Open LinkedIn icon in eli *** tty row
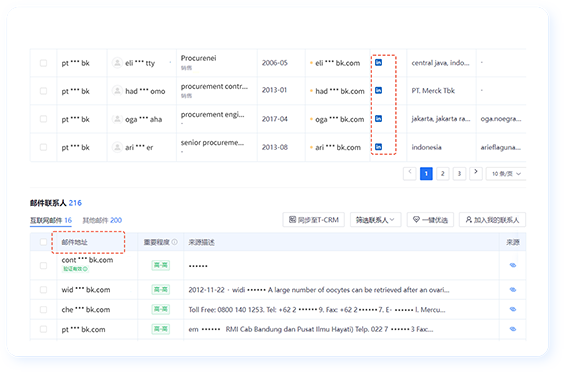The width and height of the screenshot is (565, 373). point(378,62)
